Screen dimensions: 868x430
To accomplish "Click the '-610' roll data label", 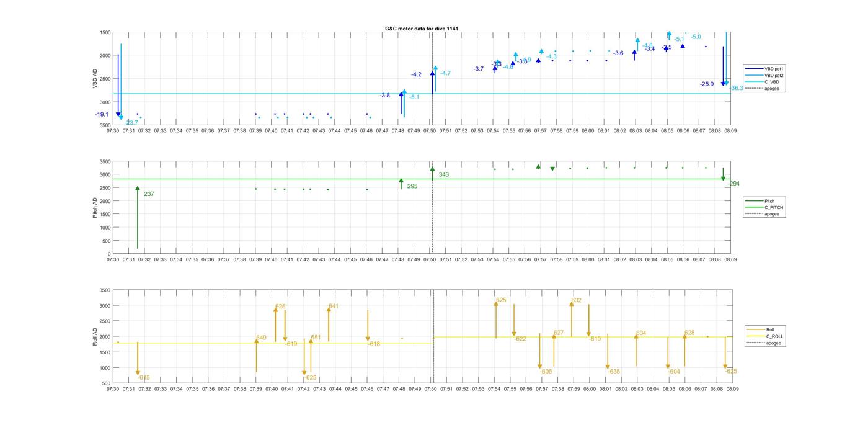I will (595, 339).
